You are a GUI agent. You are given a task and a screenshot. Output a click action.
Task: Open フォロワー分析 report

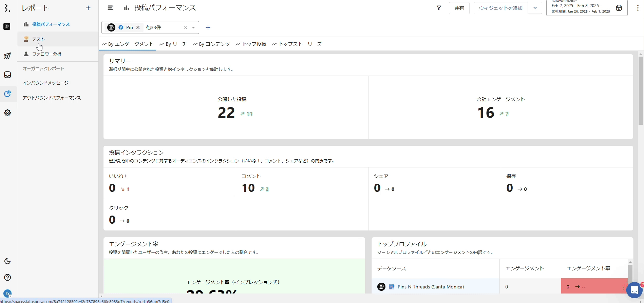tap(46, 54)
